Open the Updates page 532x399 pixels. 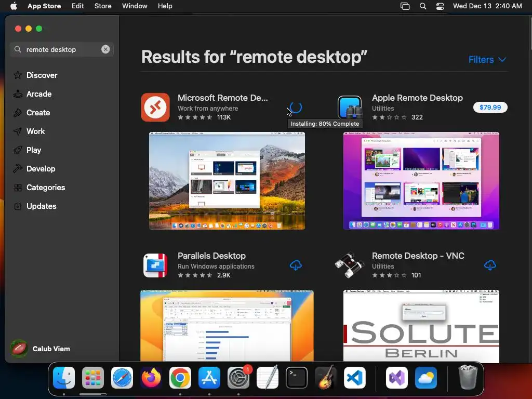[41, 206]
